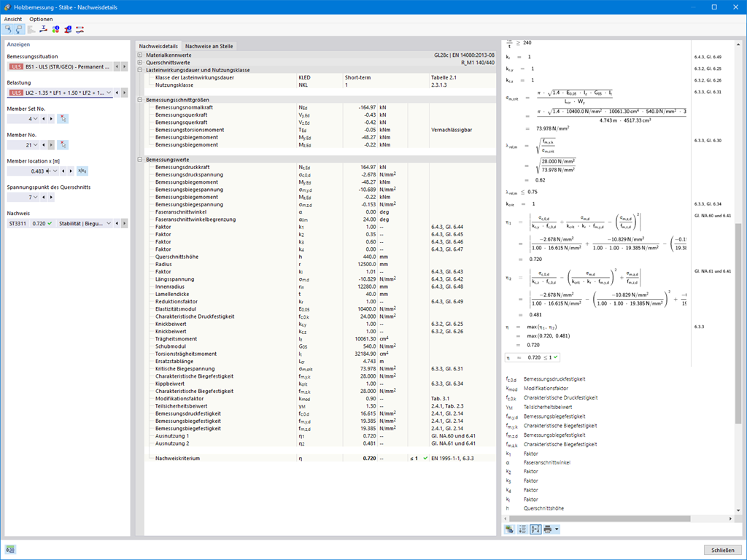The height and width of the screenshot is (560, 747).
Task: Open the Spannungspunkt des Querschnitts dropdown
Action: point(36,197)
